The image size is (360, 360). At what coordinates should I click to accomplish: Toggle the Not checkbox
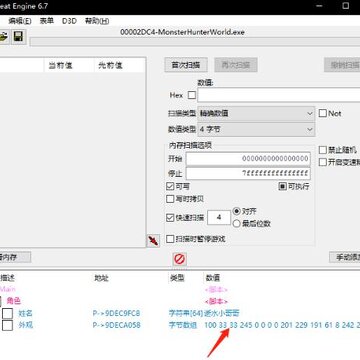[x=323, y=113]
